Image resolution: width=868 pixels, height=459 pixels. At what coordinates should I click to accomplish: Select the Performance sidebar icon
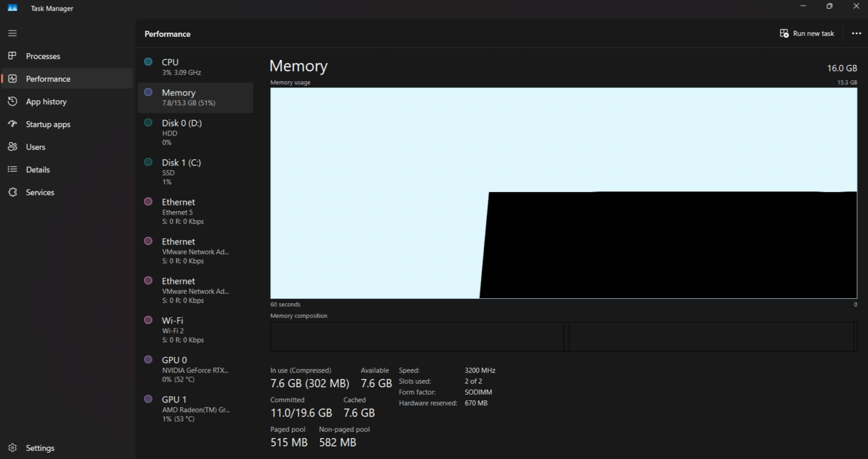pyautogui.click(x=12, y=78)
